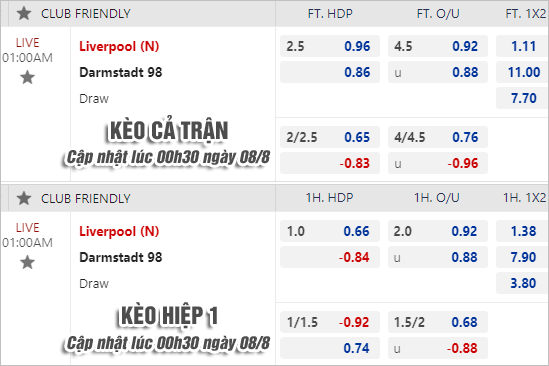Bet on first-half draw at 3.80

(522, 283)
